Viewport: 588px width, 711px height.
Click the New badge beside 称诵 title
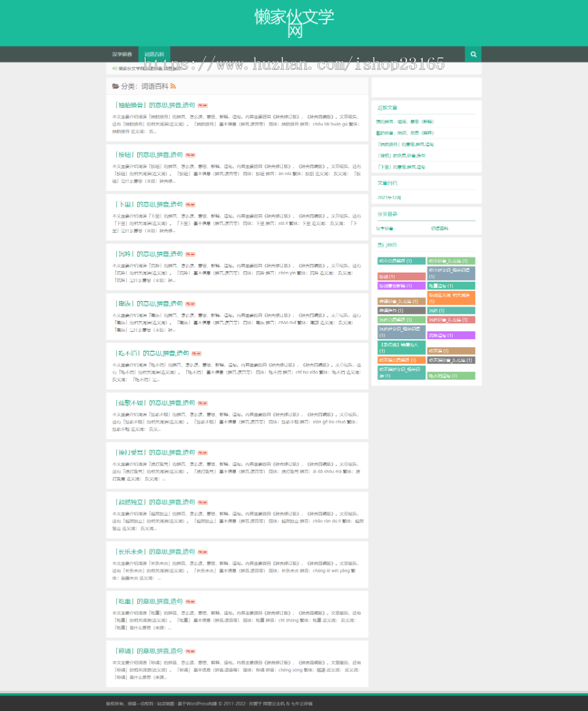(190, 651)
